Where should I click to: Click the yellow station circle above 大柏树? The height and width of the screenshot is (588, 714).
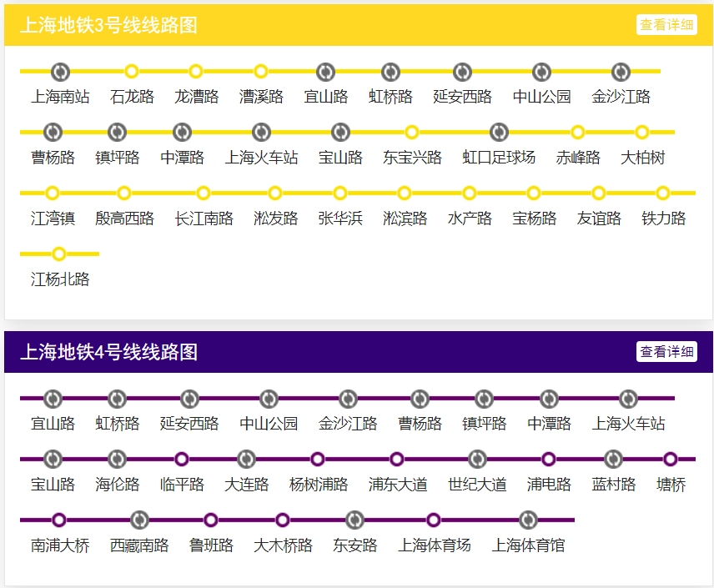tap(642, 133)
